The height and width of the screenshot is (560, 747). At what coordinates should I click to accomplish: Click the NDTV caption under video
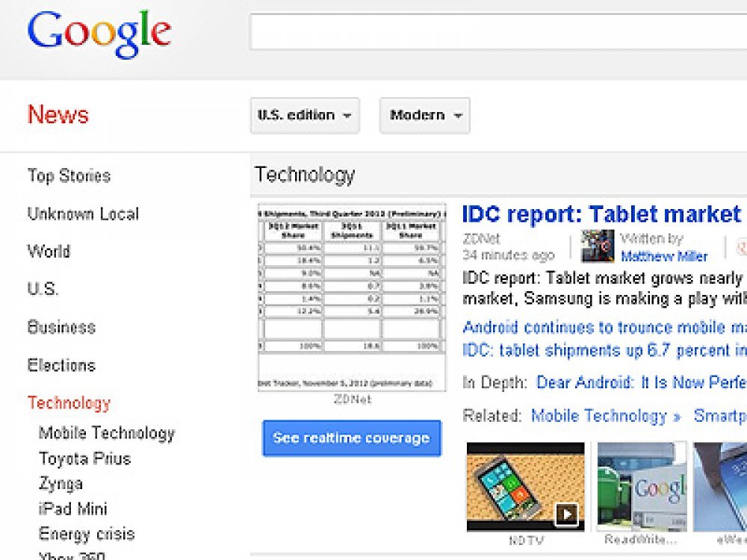coord(526,540)
